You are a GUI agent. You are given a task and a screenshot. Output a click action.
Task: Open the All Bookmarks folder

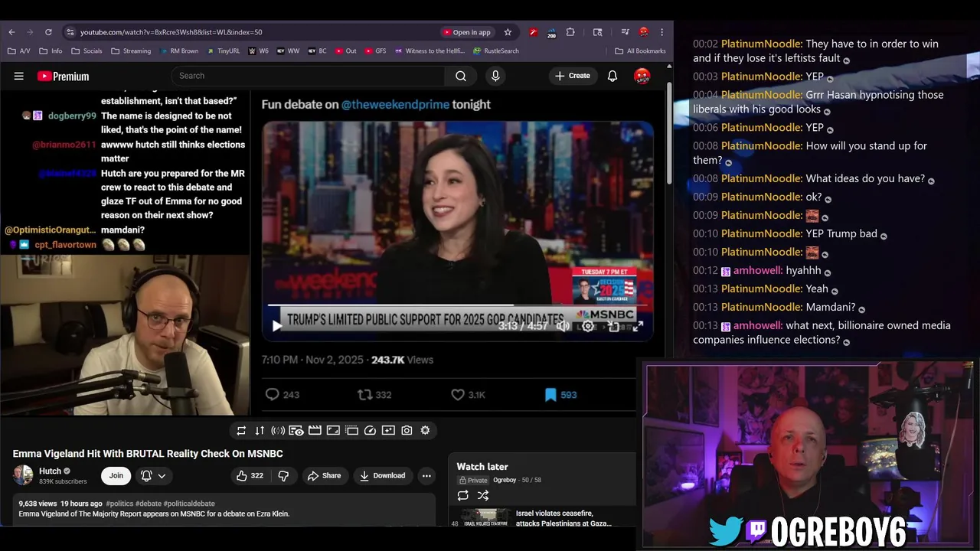point(640,51)
